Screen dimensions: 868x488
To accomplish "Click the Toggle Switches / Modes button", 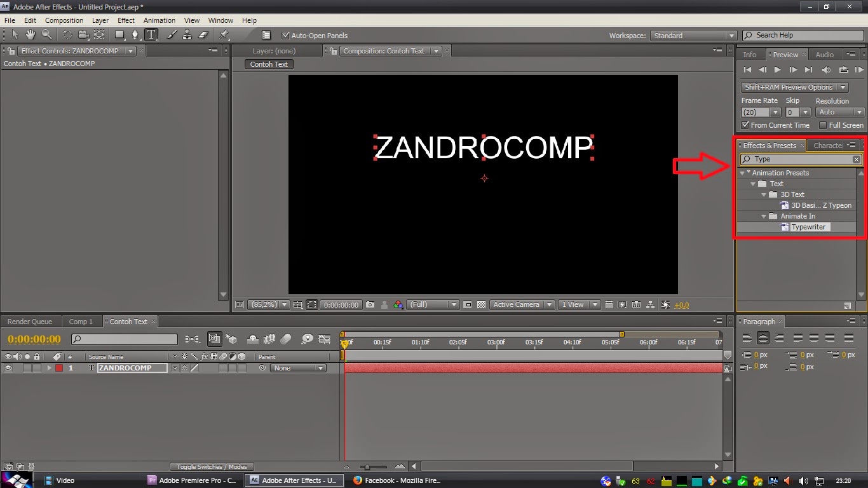I will tap(212, 466).
